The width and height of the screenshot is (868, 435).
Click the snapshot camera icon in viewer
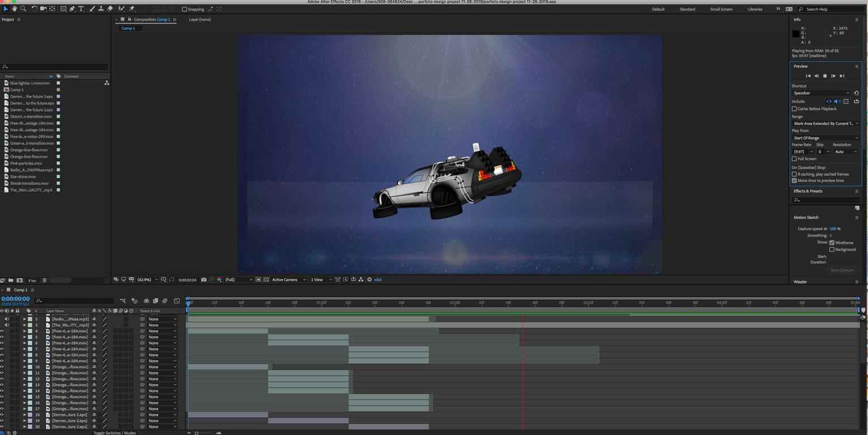(204, 279)
